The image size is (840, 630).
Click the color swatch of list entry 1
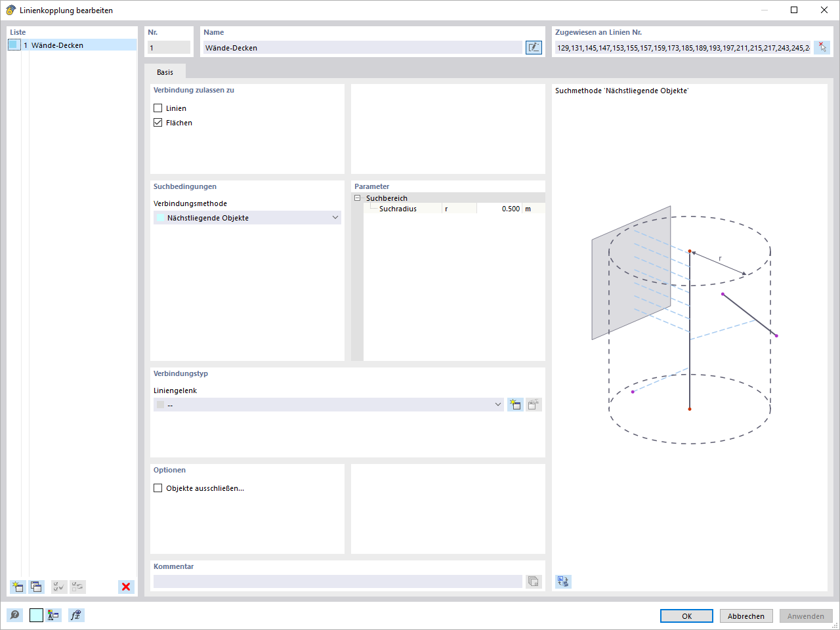[14, 45]
